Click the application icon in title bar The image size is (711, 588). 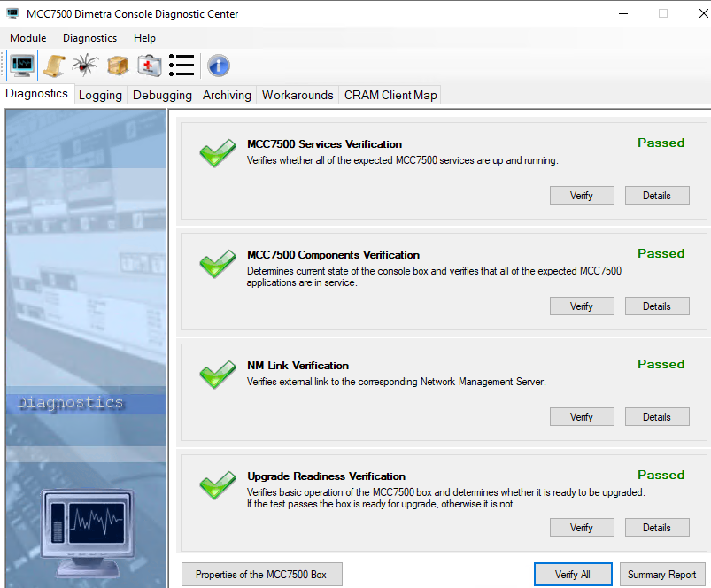click(12, 13)
